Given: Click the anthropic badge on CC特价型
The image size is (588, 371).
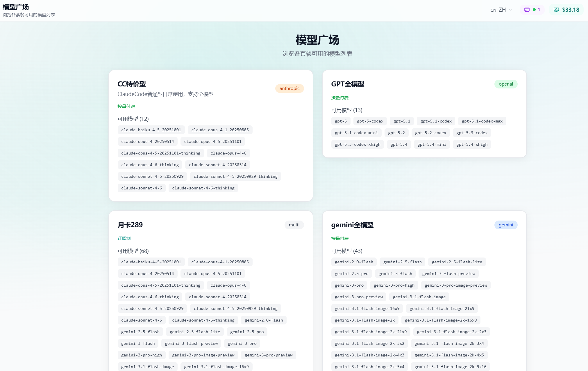Looking at the screenshot, I should point(289,88).
